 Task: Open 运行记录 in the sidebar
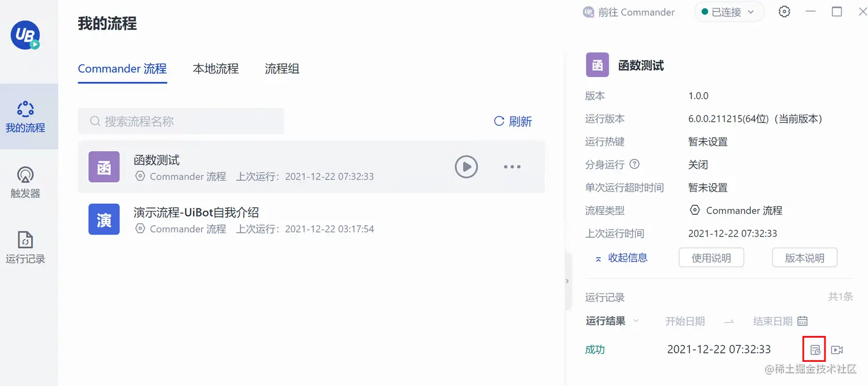[x=25, y=248]
